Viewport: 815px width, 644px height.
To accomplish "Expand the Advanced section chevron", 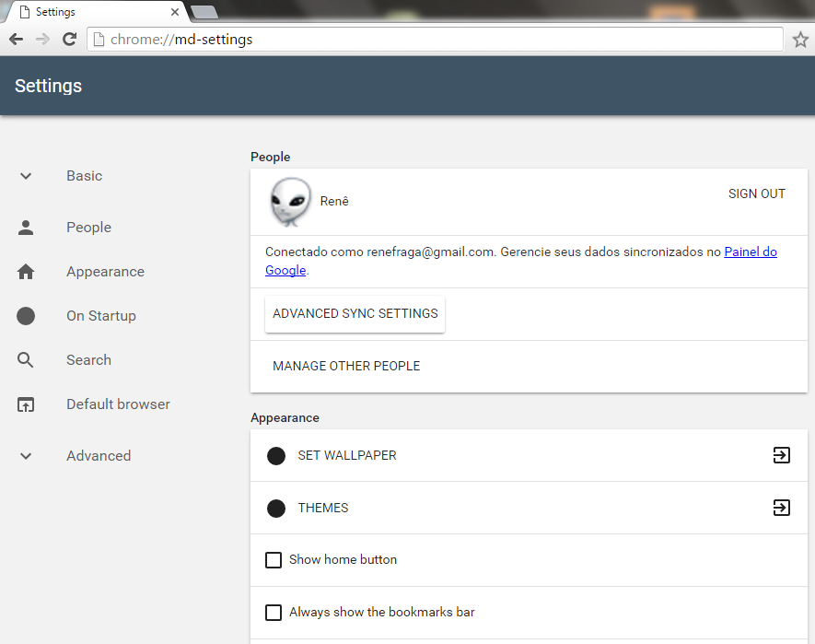I will pos(26,456).
